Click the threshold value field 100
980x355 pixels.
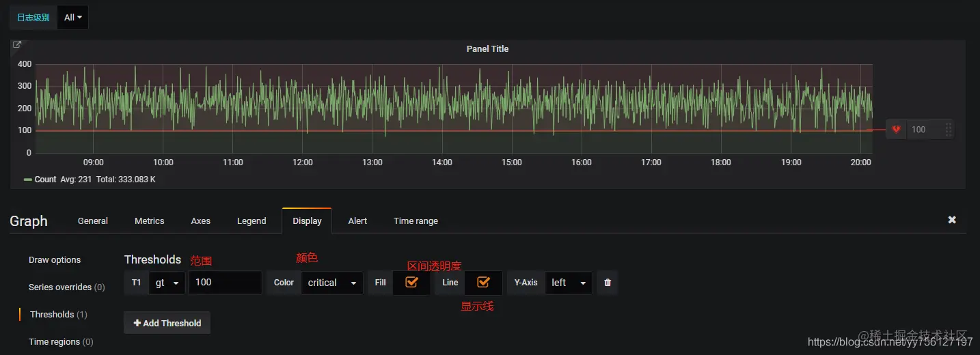point(225,283)
